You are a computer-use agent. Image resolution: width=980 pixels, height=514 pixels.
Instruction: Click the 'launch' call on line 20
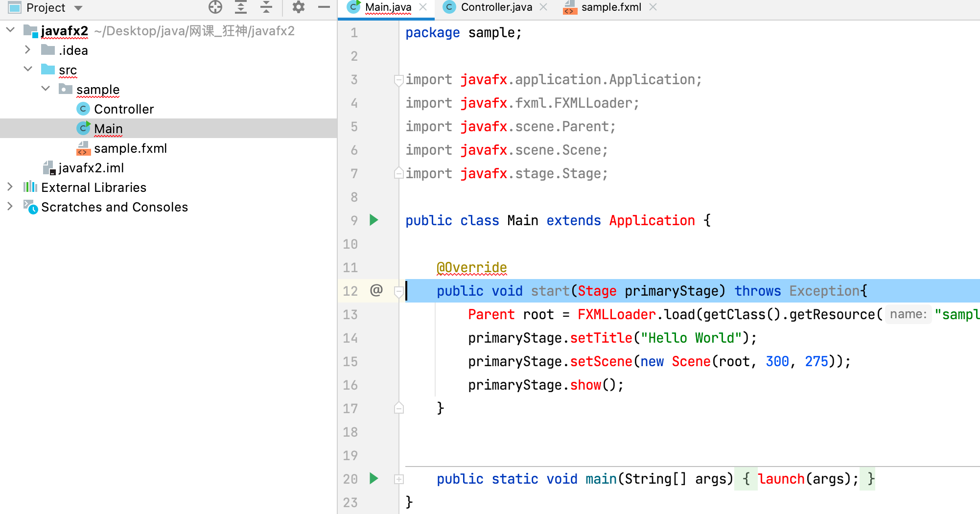(x=781, y=479)
